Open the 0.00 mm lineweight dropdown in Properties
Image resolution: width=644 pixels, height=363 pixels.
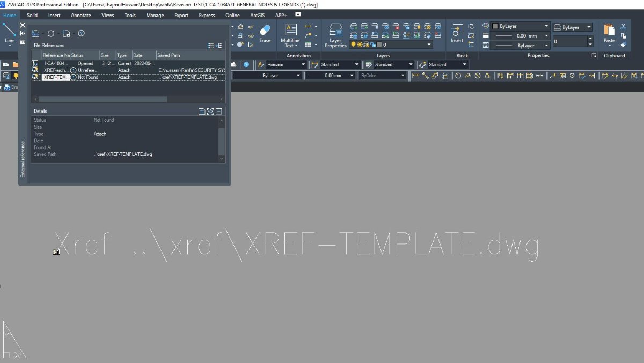(x=546, y=36)
